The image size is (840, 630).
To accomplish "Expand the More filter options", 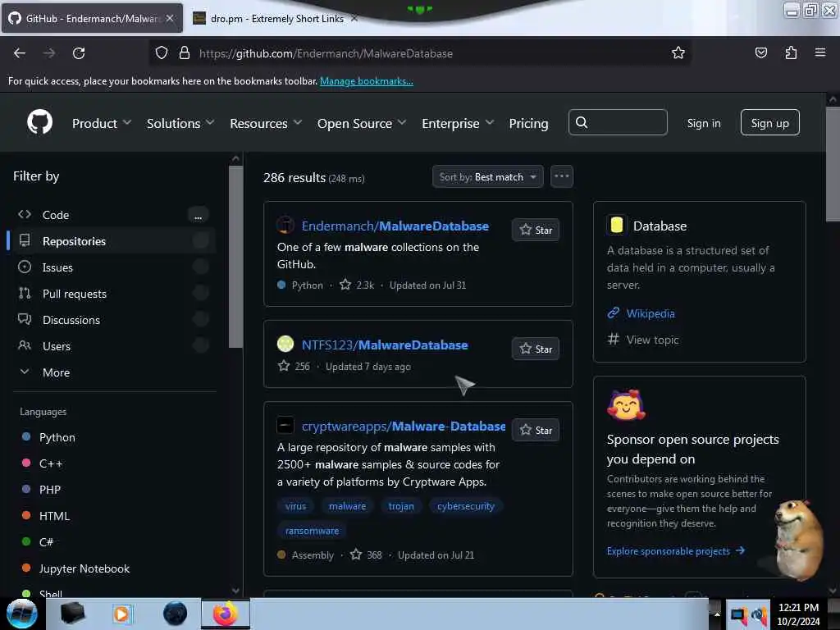I will tap(57, 372).
